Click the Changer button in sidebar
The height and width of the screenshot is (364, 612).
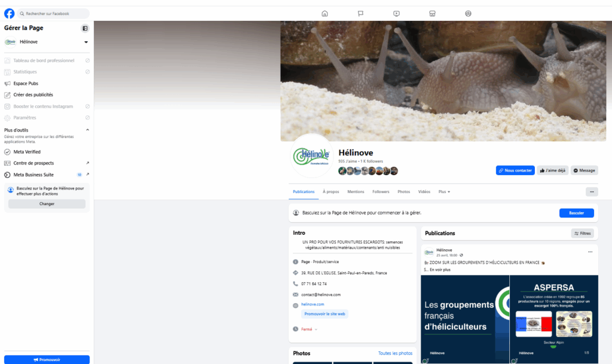point(47,204)
